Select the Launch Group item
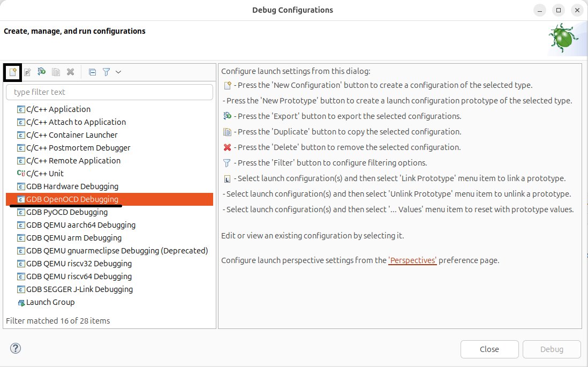The height and width of the screenshot is (367, 588). [50, 302]
